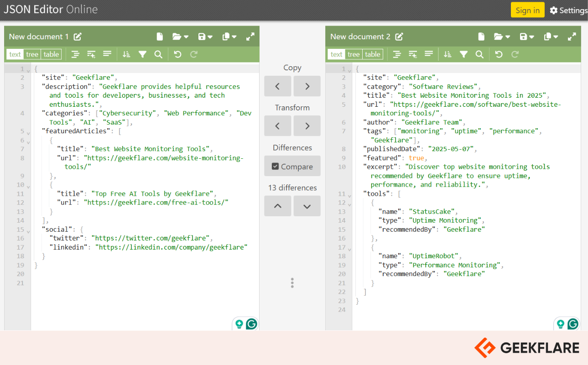Jump to the previous difference
This screenshot has width=588, height=365.
pos(277,206)
